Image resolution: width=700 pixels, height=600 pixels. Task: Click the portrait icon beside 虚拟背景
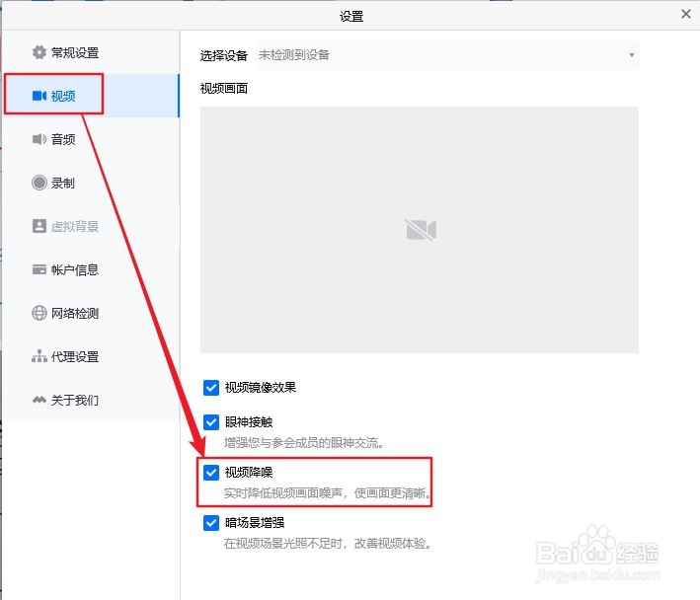pyautogui.click(x=39, y=226)
